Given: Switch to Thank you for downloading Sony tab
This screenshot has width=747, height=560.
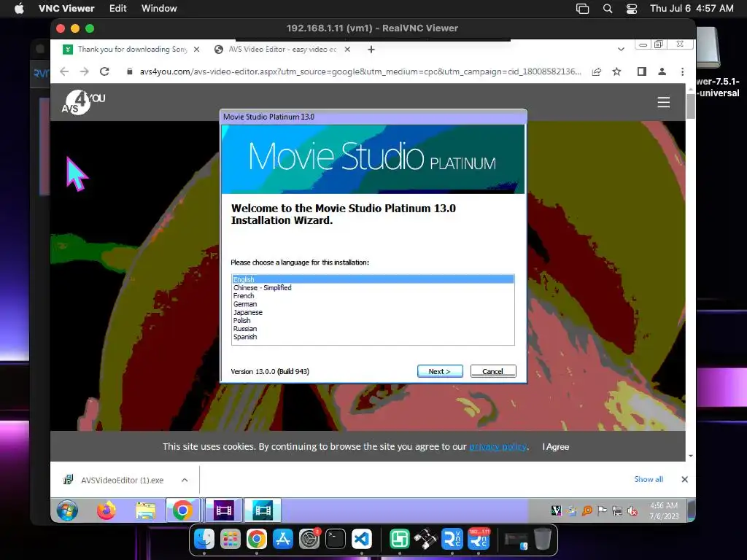Looking at the screenshot, I should coord(132,49).
